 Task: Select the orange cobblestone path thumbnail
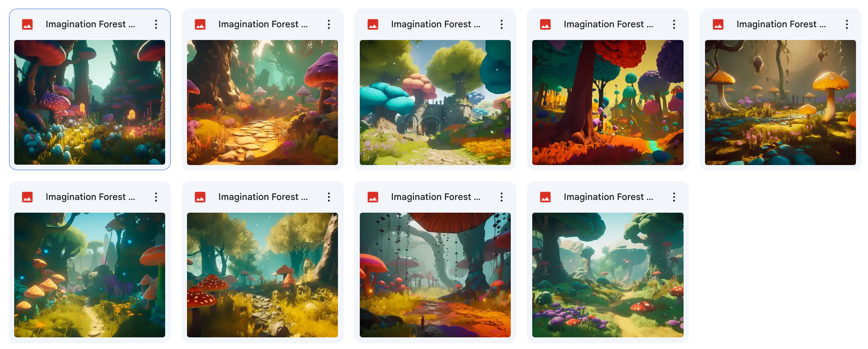pyautogui.click(x=262, y=102)
